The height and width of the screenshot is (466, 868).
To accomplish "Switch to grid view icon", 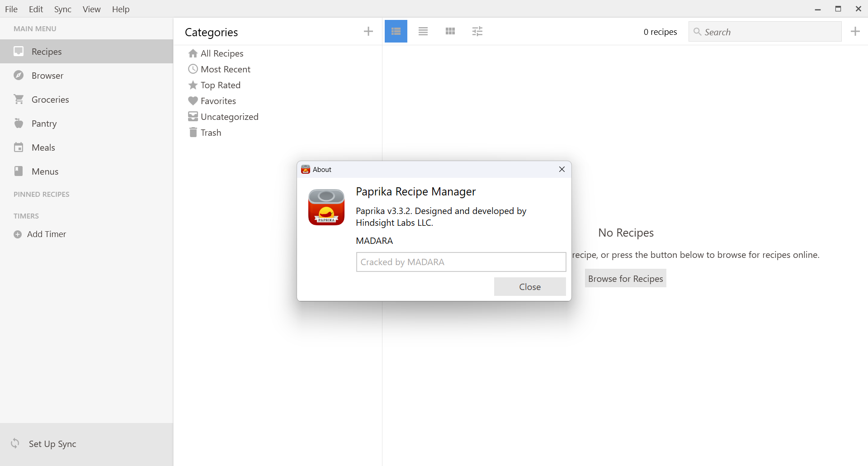I will point(450,31).
